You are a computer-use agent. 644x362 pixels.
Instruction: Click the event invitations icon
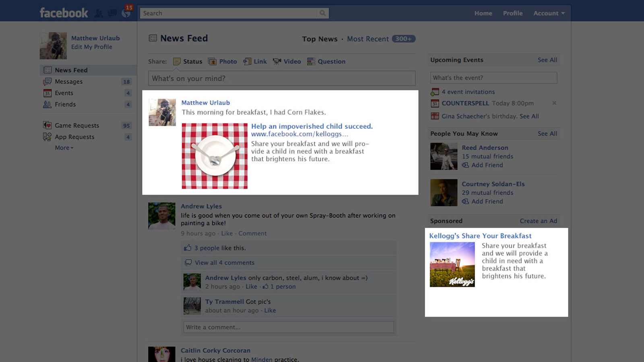coord(435,92)
